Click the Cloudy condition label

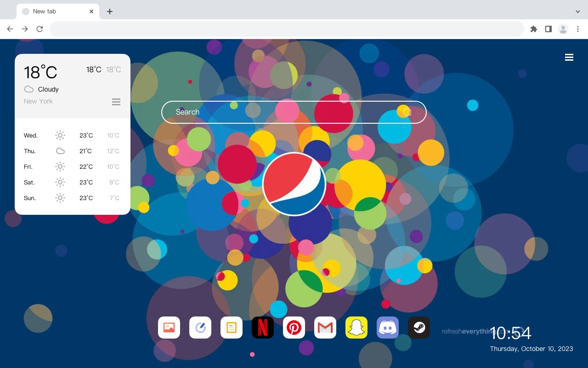(48, 89)
